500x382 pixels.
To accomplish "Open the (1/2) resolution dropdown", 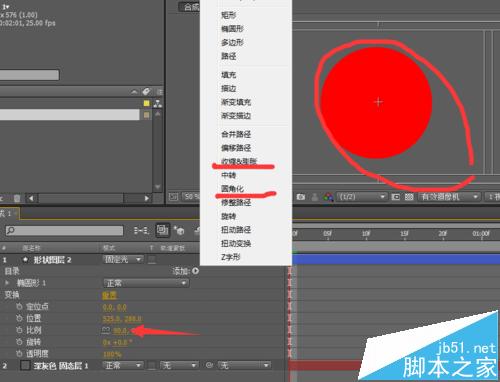I will 361,197.
